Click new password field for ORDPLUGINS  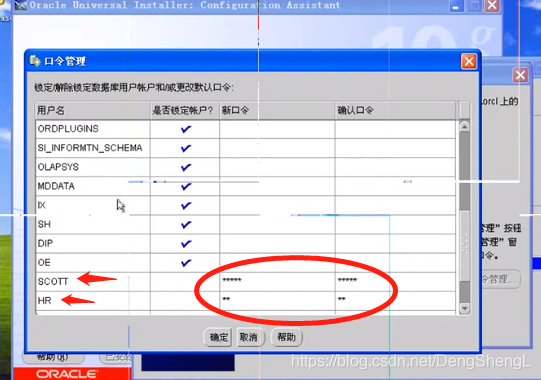[x=277, y=129]
